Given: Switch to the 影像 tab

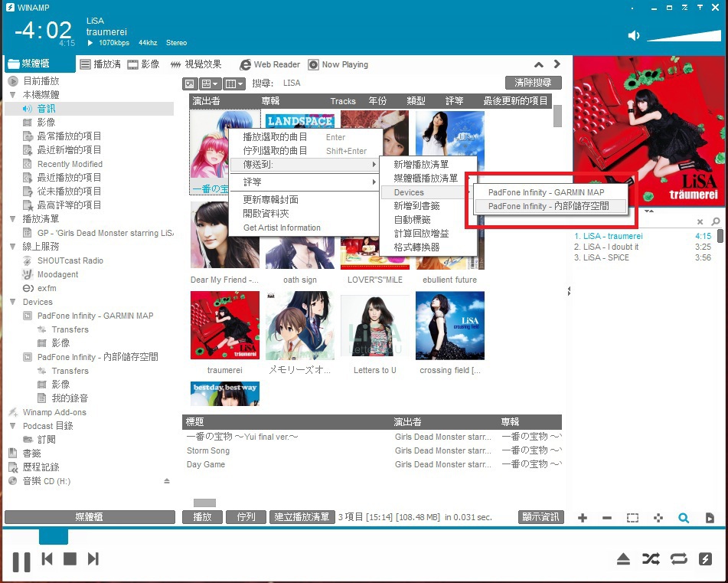Looking at the screenshot, I should tap(143, 64).
